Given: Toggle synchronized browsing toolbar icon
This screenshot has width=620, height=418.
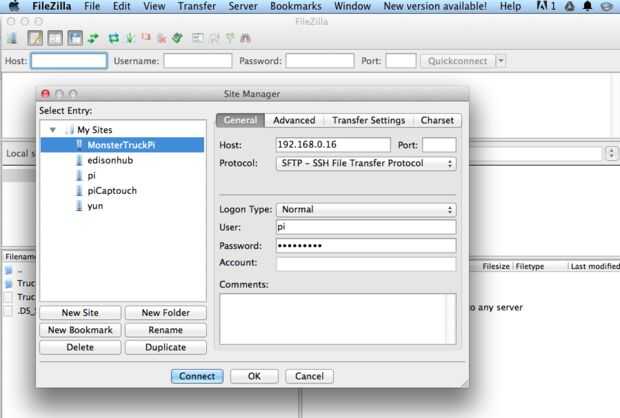Looking at the screenshot, I should coord(230,38).
